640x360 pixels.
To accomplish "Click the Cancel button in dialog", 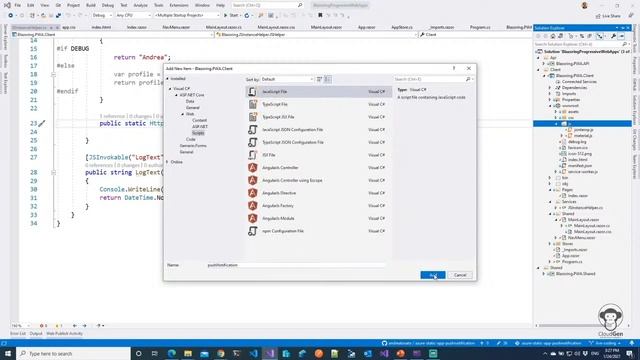I will pyautogui.click(x=460, y=275).
